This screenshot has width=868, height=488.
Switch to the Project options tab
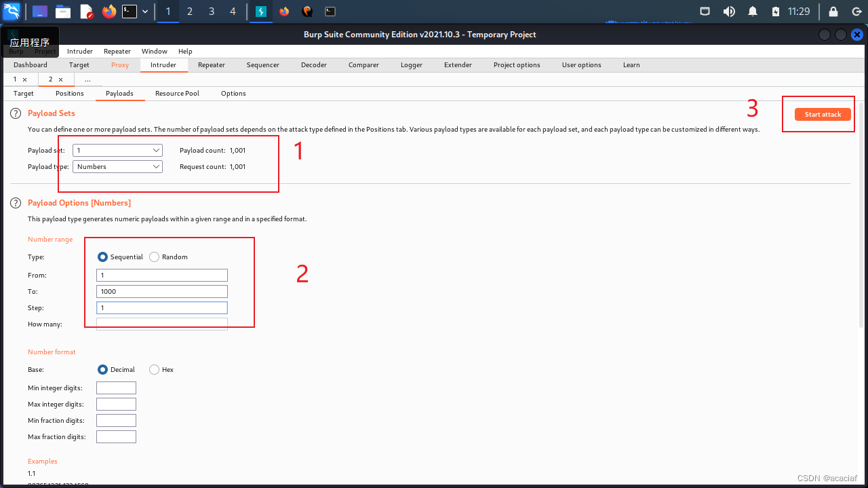click(x=517, y=65)
